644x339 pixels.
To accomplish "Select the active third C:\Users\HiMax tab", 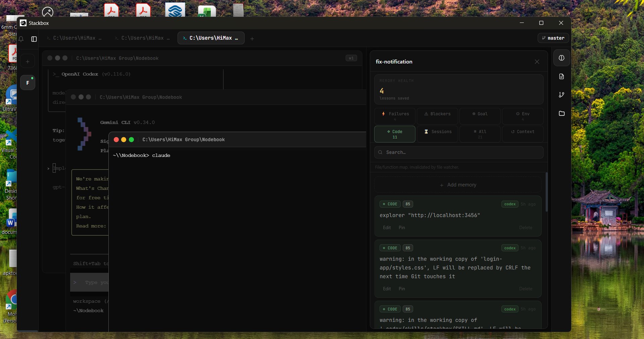I will click(211, 38).
